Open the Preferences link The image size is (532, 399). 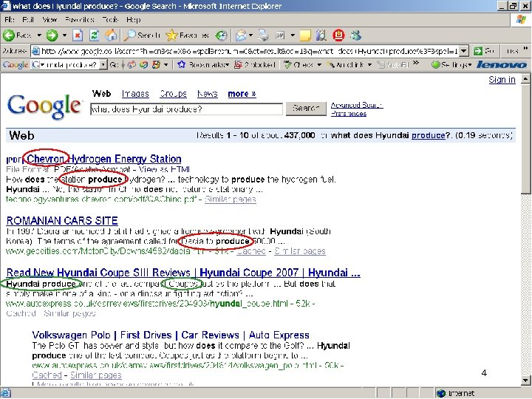click(349, 114)
